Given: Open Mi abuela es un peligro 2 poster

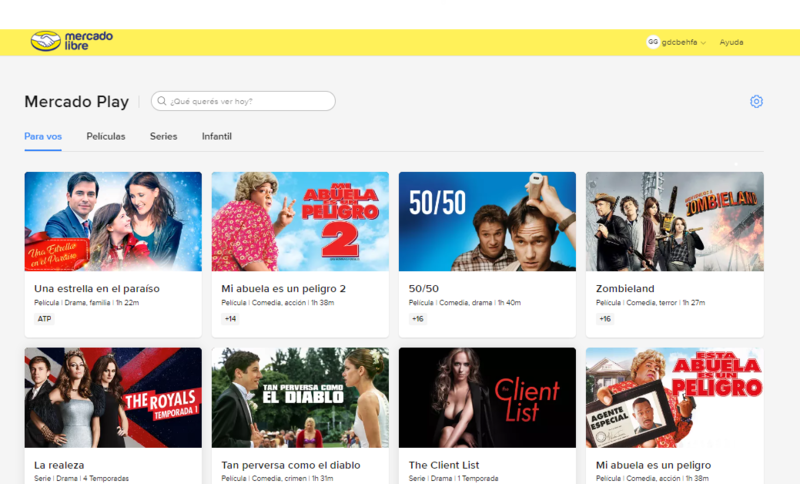Looking at the screenshot, I should pyautogui.click(x=300, y=221).
